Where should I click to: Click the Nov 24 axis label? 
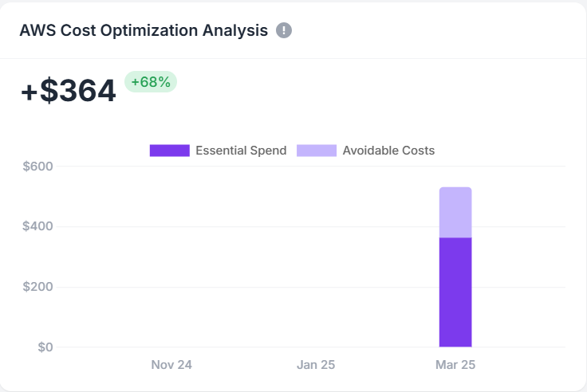click(171, 365)
